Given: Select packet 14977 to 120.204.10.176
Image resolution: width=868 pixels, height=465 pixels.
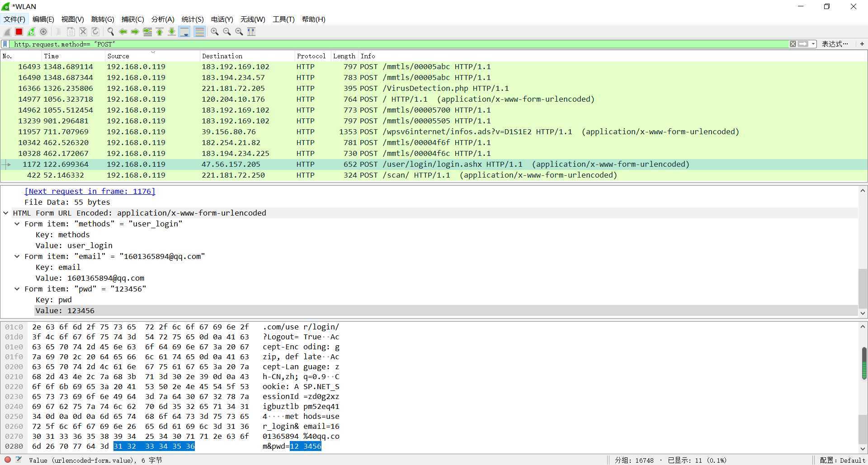Looking at the screenshot, I should pyautogui.click(x=434, y=99).
